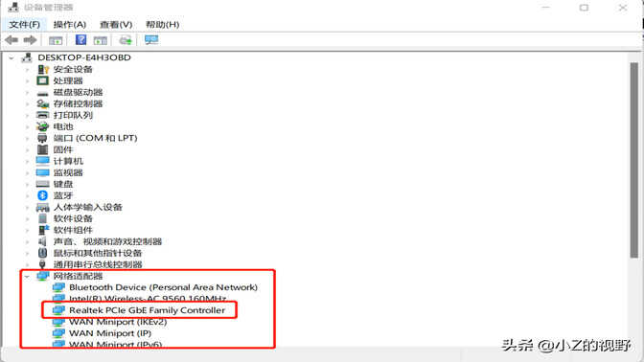Expand the 软件设备 software devices node
The image size is (644, 362).
click(x=27, y=218)
